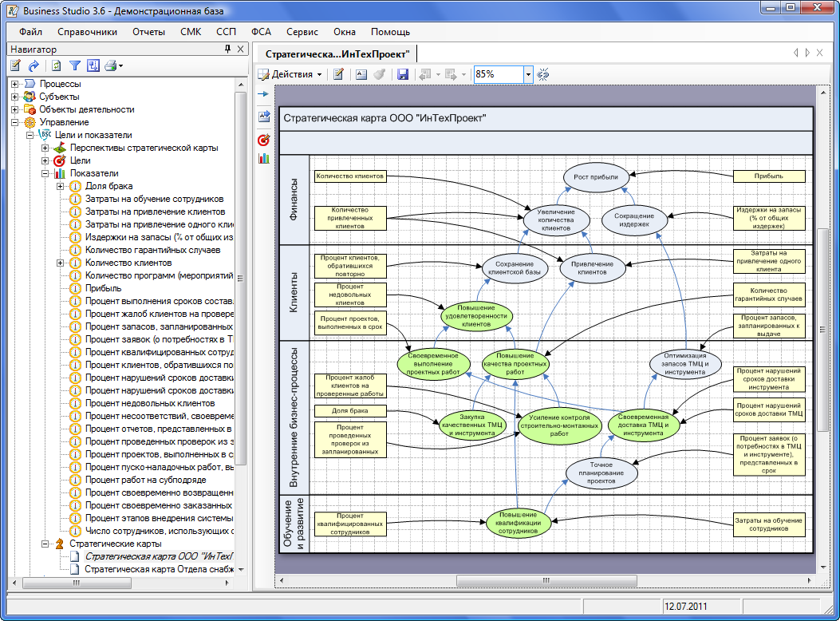Click the greyed forward navigation icon
840x621 pixels.
pos(451,74)
